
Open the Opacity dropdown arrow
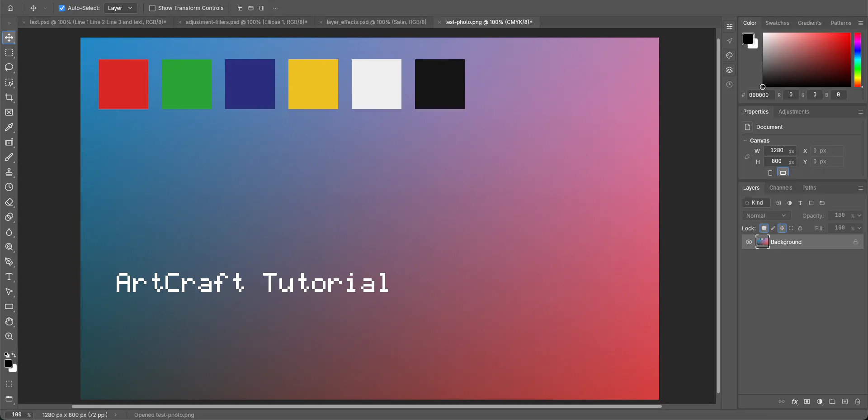coord(859,216)
